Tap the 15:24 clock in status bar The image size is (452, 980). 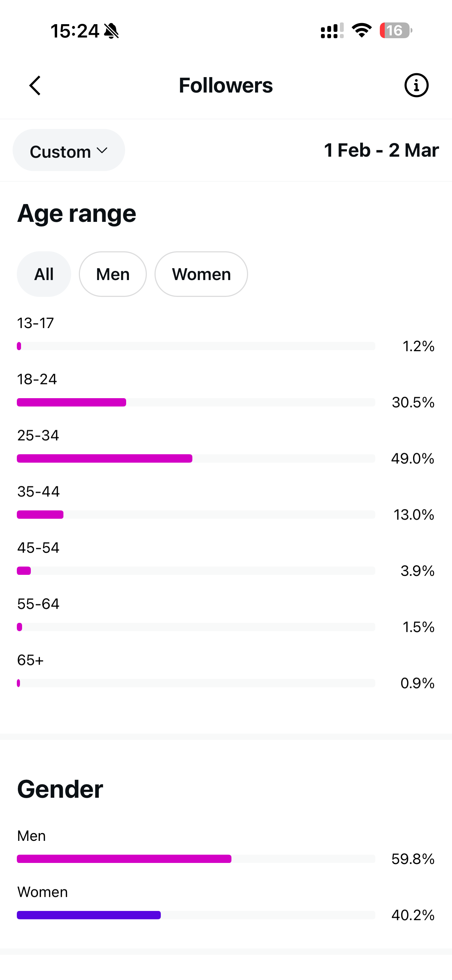[x=75, y=31]
